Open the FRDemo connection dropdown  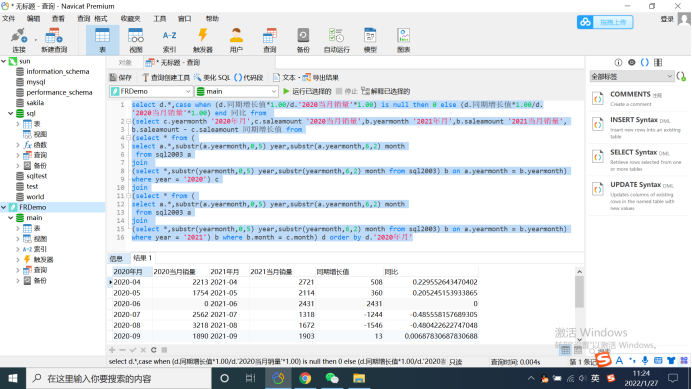151,91
